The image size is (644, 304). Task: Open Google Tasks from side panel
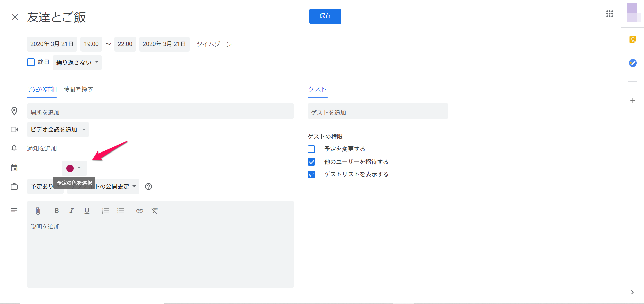click(633, 63)
